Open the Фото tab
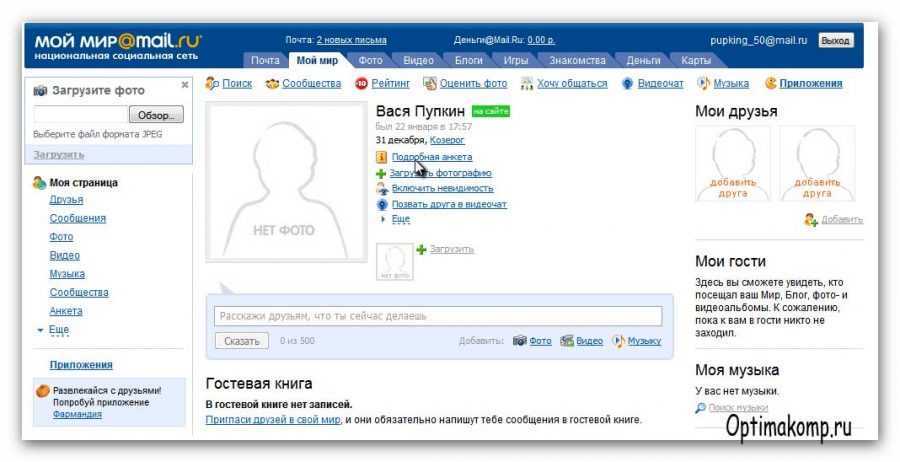Image resolution: width=900 pixels, height=462 pixels. point(370,60)
